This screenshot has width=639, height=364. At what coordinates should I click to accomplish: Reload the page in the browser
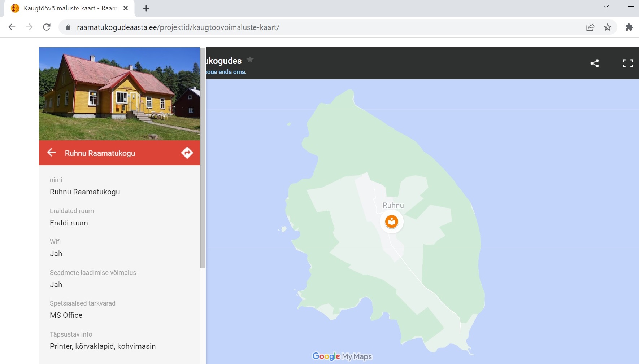point(47,27)
